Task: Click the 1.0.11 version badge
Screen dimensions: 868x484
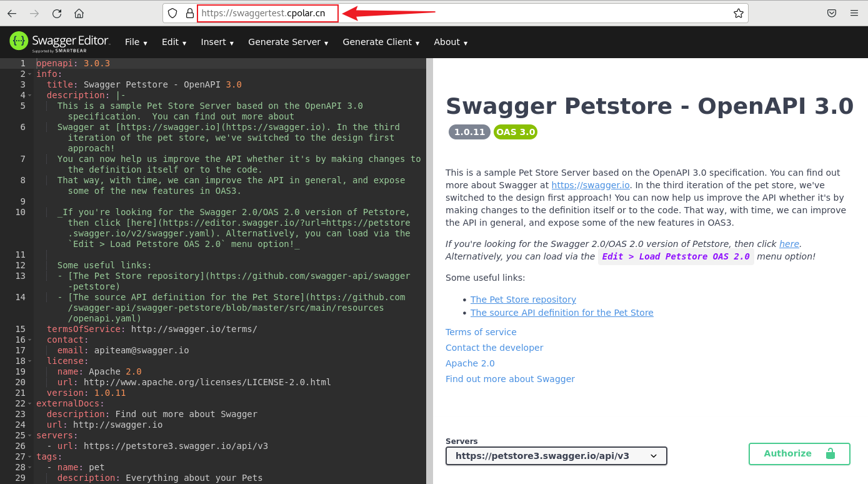Action: (469, 132)
